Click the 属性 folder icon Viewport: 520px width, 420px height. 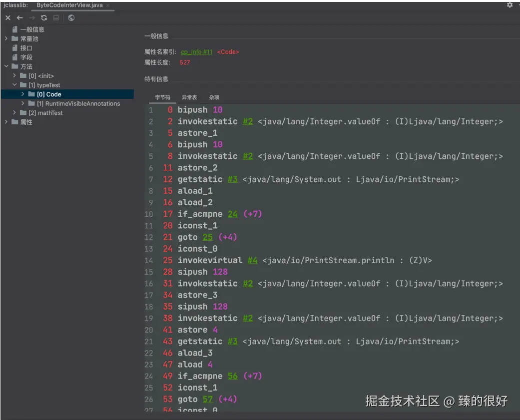pos(15,122)
